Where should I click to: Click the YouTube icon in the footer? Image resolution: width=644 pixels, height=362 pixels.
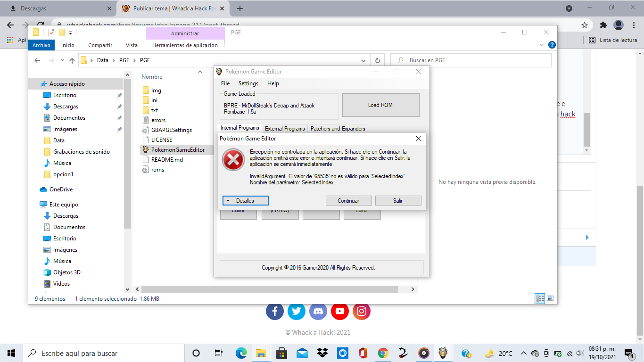[340, 311]
